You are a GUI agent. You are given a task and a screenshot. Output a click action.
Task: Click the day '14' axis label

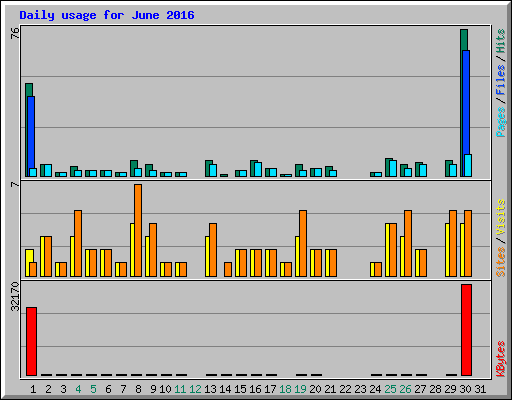[x=225, y=389]
